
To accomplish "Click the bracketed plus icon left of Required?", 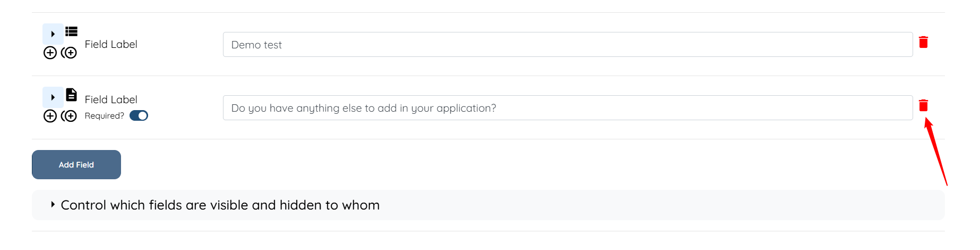I will [69, 116].
